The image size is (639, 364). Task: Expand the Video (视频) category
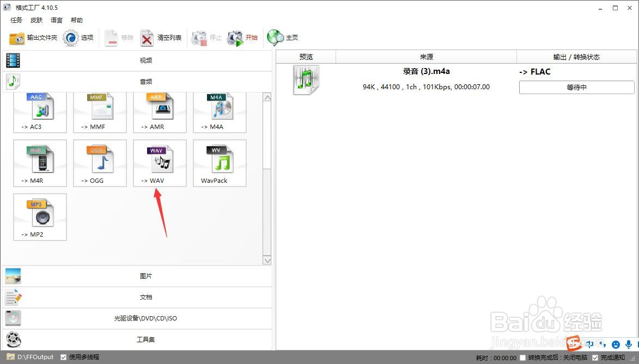(137, 60)
